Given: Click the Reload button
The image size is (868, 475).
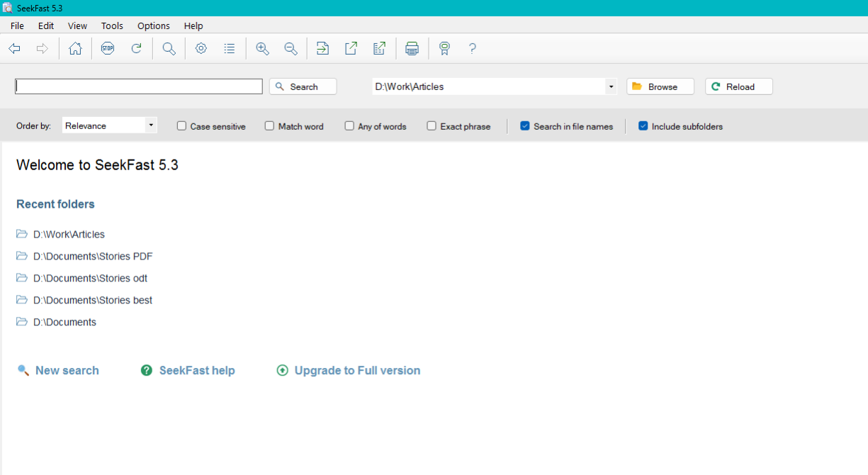Looking at the screenshot, I should pos(739,86).
